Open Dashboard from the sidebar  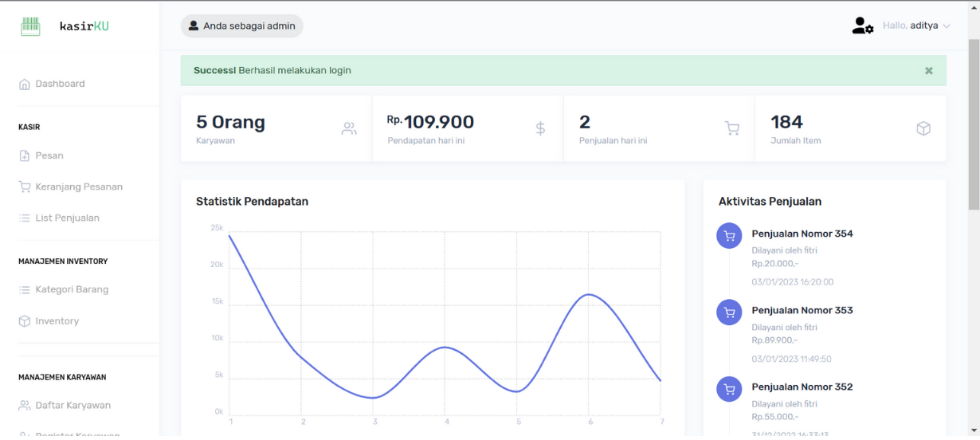(60, 84)
